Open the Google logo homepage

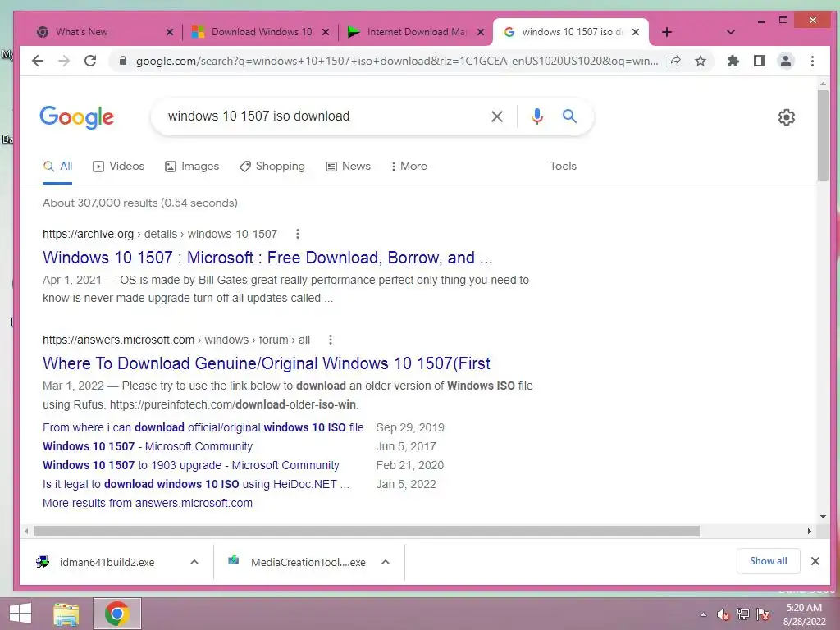(76, 116)
